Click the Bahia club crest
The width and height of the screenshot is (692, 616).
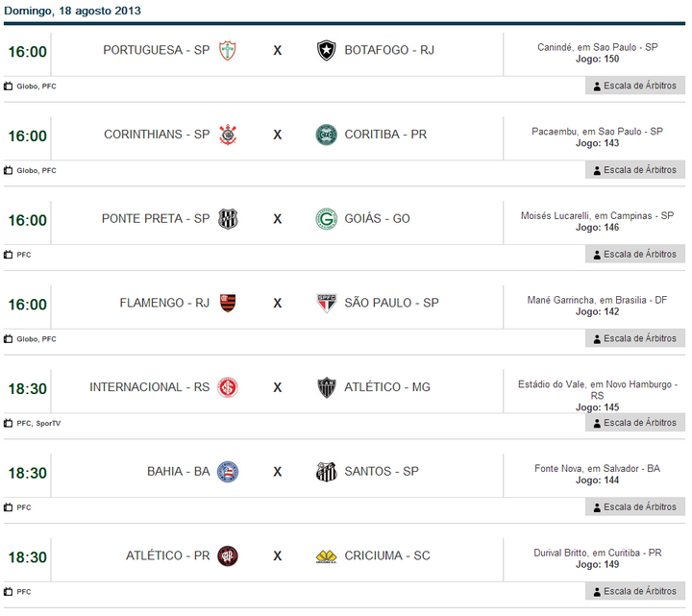[x=228, y=472]
